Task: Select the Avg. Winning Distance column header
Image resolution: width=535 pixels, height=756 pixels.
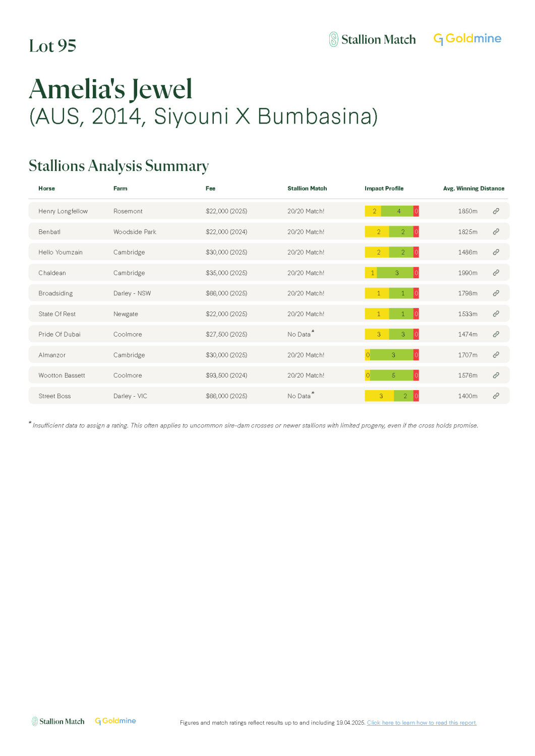Action: 473,188
